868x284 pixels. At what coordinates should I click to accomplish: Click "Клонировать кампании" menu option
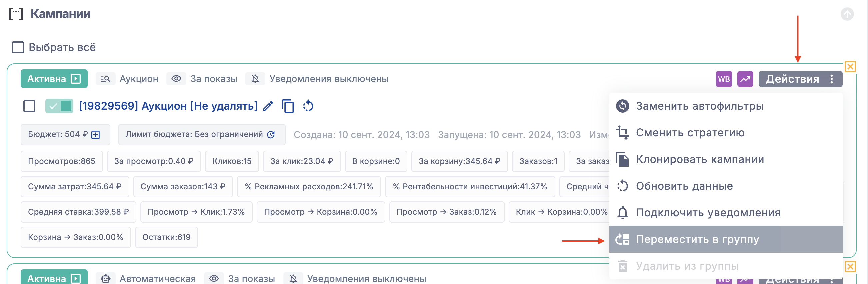click(x=700, y=159)
